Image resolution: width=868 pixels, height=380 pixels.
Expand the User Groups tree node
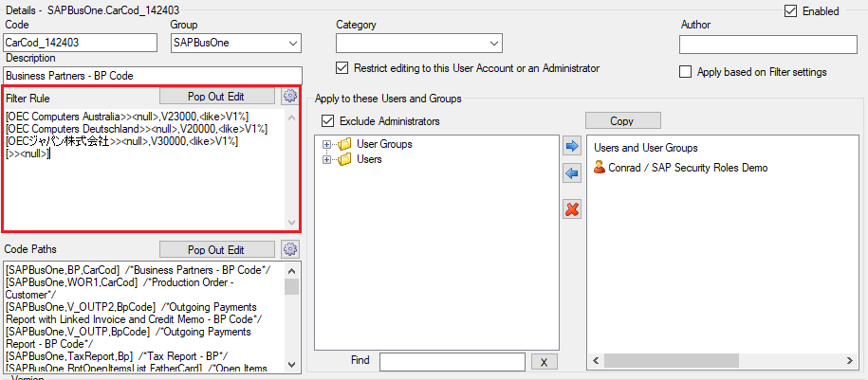(x=326, y=144)
